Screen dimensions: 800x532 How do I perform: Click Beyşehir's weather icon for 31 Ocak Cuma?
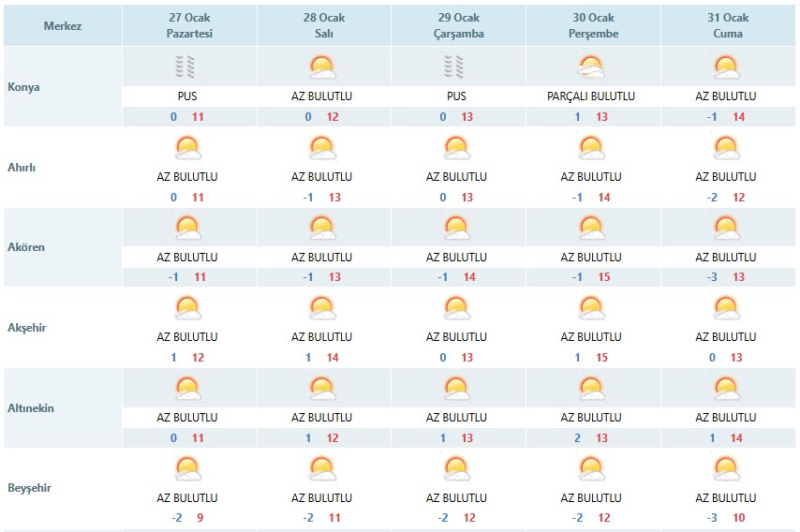(x=726, y=468)
